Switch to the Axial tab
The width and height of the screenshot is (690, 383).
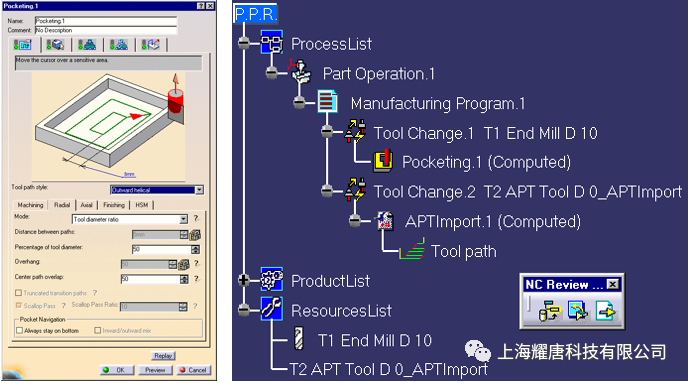[x=86, y=205]
